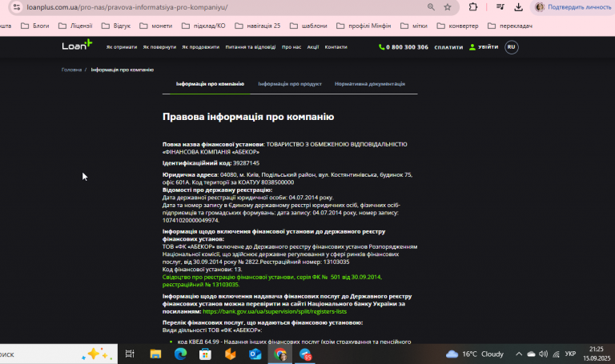Image resolution: width=615 pixels, height=364 pixels.
Task: Open Як продовжити menu item
Action: pos(200,47)
